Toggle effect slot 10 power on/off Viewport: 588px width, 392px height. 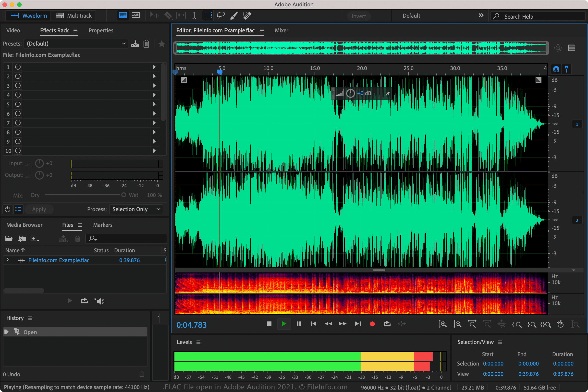[17, 150]
